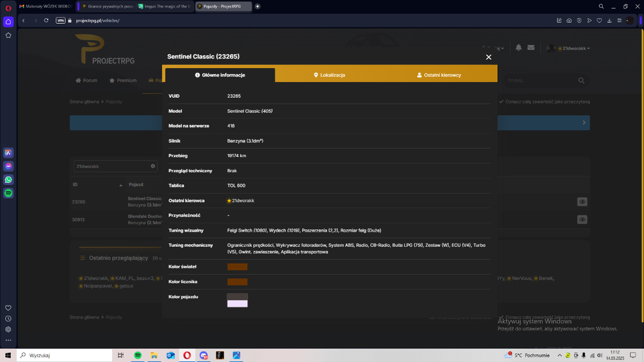644x362 pixels.
Task: Click the Kolor świateł color swatch
Action: 238,267
